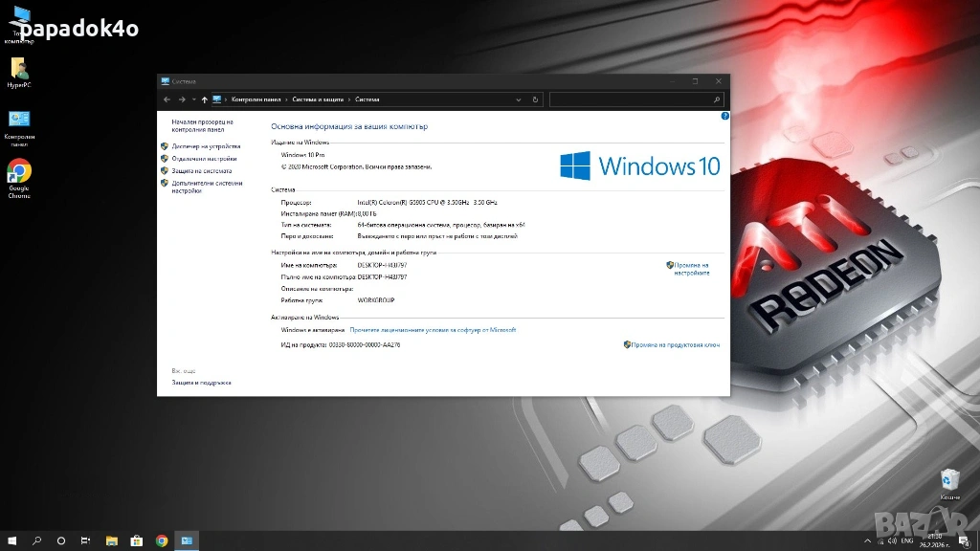Open Google Chrome desktop shortcut
Image resolution: width=980 pixels, height=551 pixels.
(x=19, y=172)
